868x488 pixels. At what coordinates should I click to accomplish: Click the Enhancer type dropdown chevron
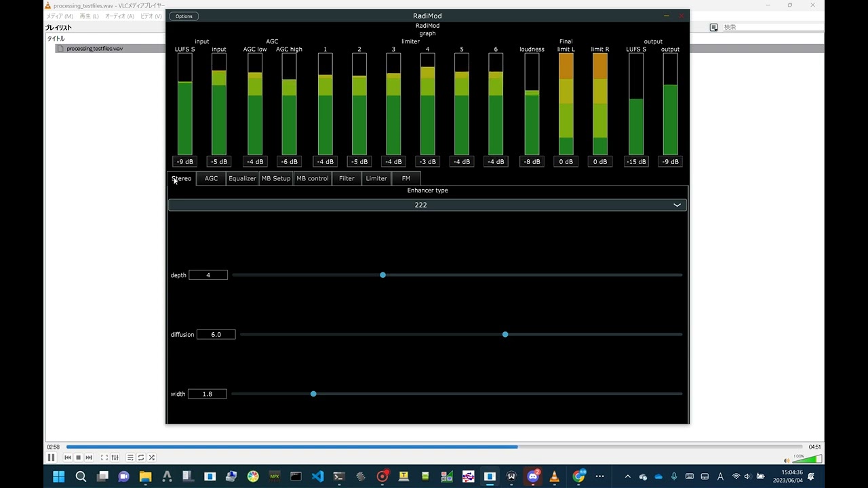[677, 205]
